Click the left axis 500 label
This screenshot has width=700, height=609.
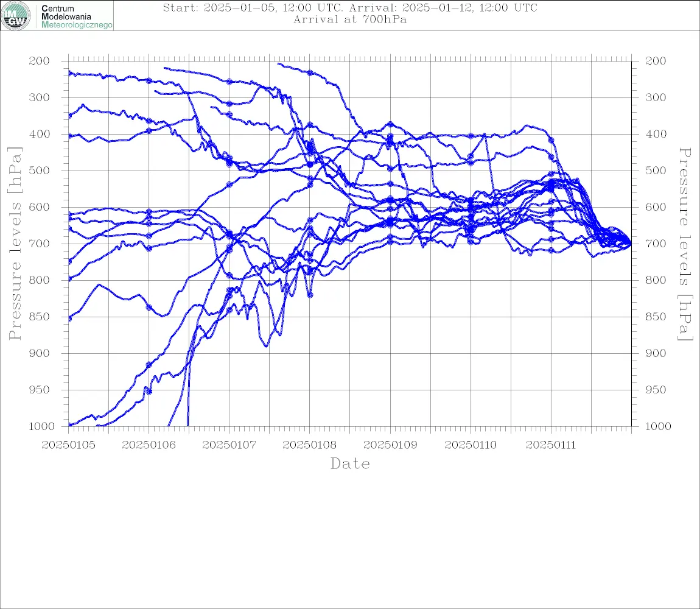(40, 171)
